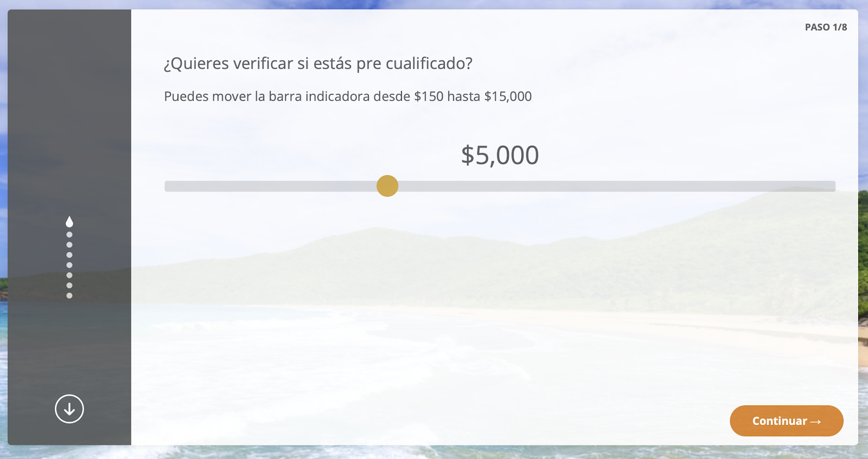Click the PASO 1/8 step indicator
868x459 pixels.
[826, 27]
